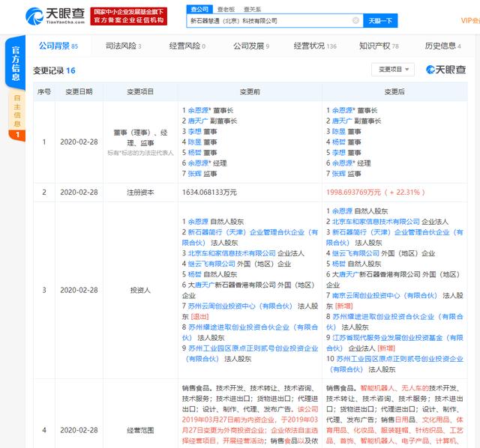Click the 变更项目 column header
The width and height of the screenshot is (480, 448).
coord(140,91)
